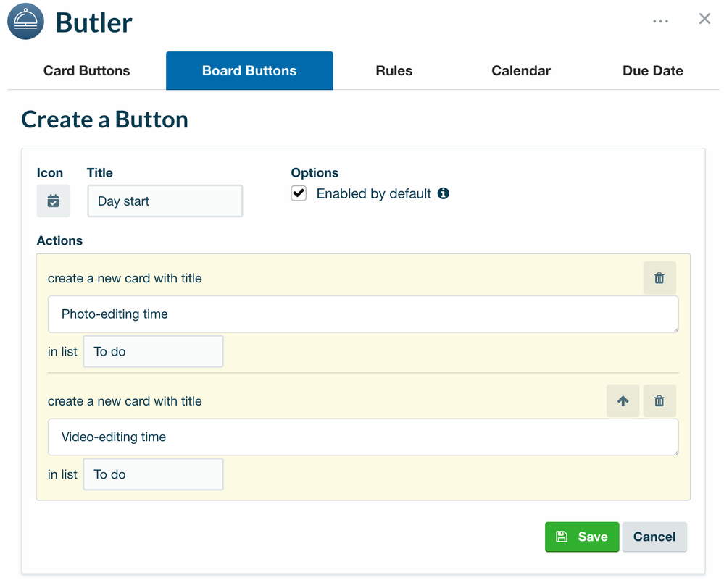Click the Video-editing time card title field
Screen dimensions: 724x588
363,437
